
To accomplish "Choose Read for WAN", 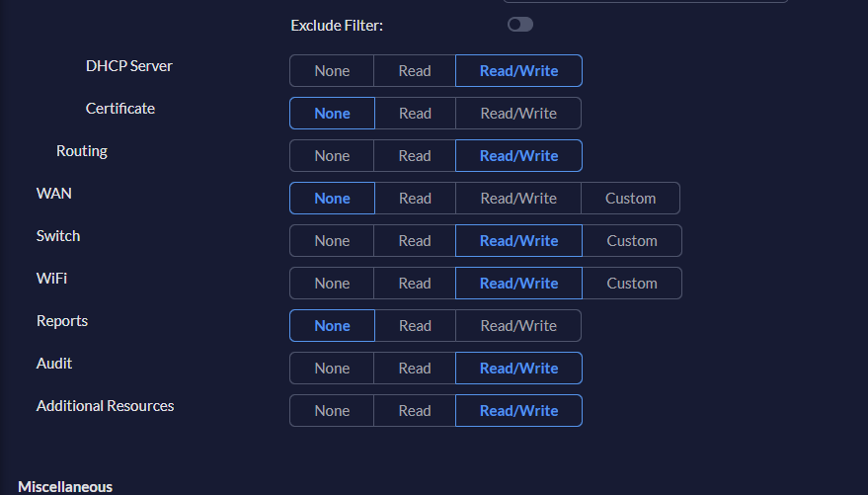I will pos(415,199).
